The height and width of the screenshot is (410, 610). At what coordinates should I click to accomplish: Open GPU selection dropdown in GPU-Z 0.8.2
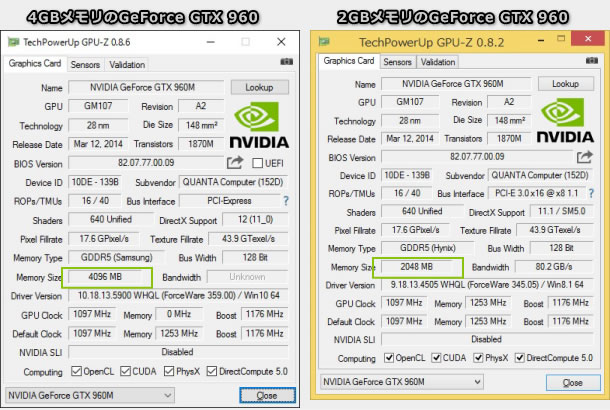pos(402,382)
